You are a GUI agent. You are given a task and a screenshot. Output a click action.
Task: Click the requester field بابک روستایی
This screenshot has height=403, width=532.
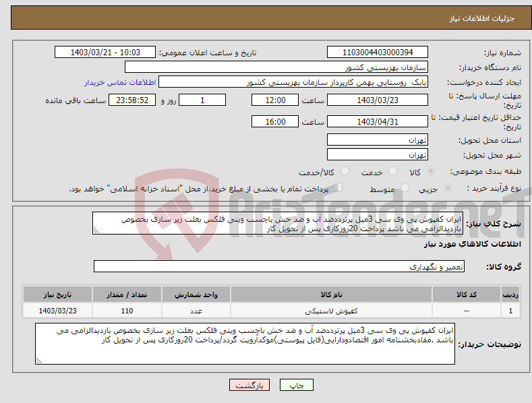(x=293, y=82)
